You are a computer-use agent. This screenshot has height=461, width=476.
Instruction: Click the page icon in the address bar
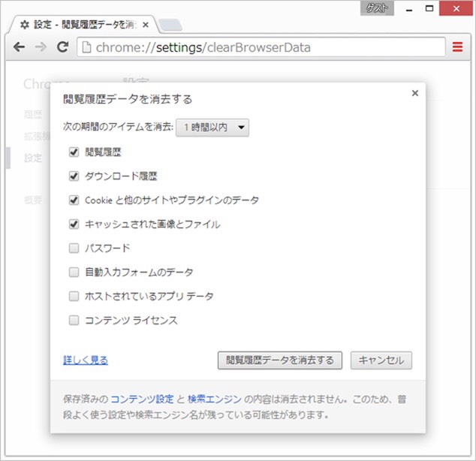click(86, 47)
